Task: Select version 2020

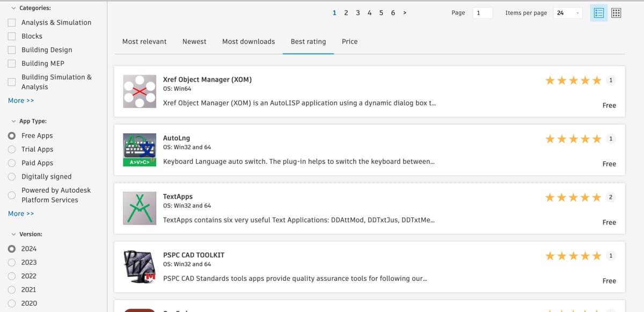Action: coord(12,303)
